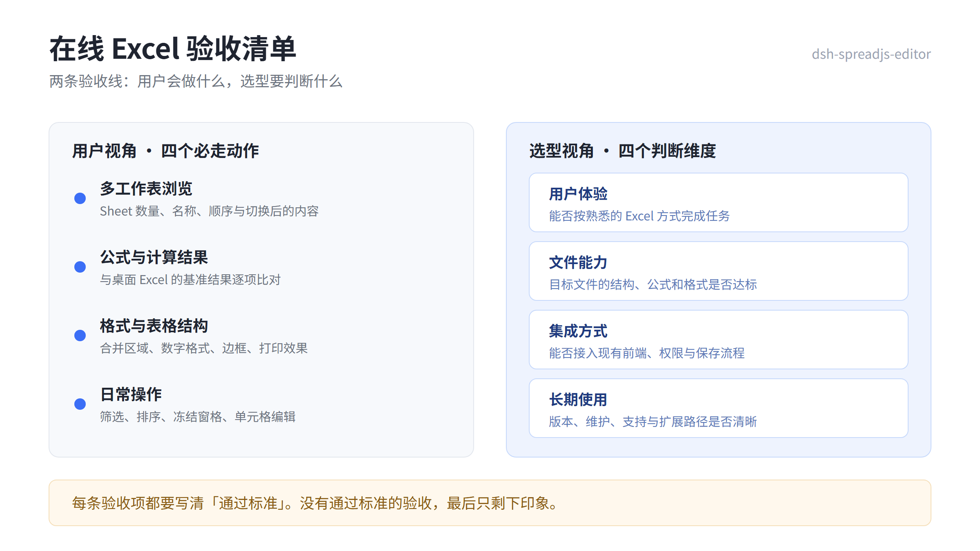The height and width of the screenshot is (551, 980).
Task: Click the title 在线 Excel 验收清单
Action: 173,49
